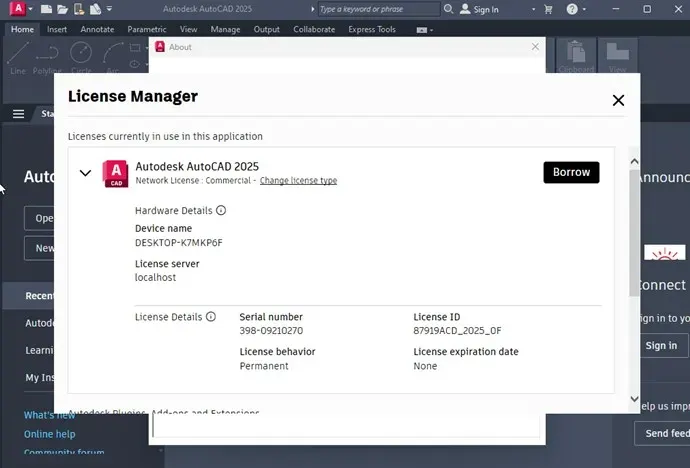This screenshot has height=468, width=690.
Task: Click the Help question mark icon
Action: click(572, 9)
